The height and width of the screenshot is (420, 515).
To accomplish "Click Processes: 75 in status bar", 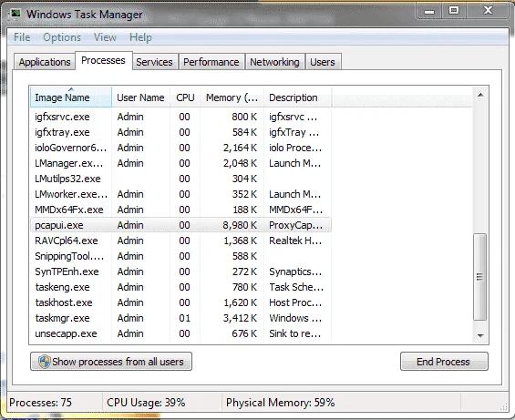I will click(x=40, y=403).
